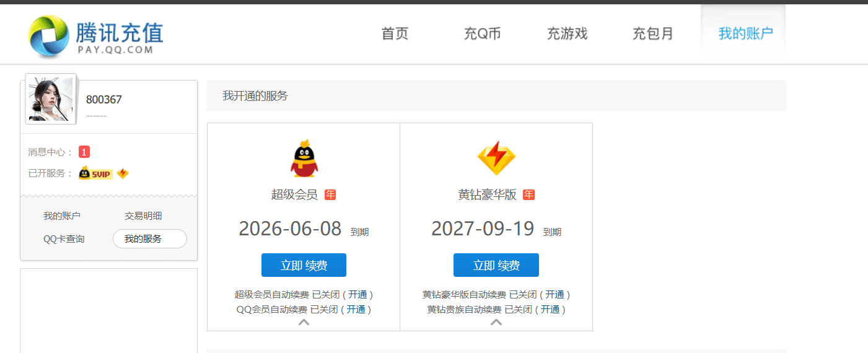Screen dimensions: 868x353
Task: Click the 已开服务 label
Action: (x=51, y=173)
